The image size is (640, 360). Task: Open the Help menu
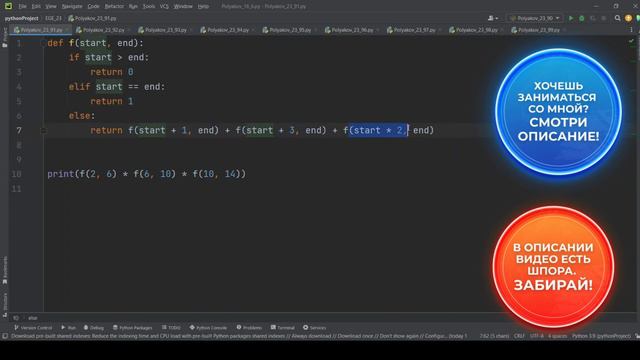[x=203, y=7]
